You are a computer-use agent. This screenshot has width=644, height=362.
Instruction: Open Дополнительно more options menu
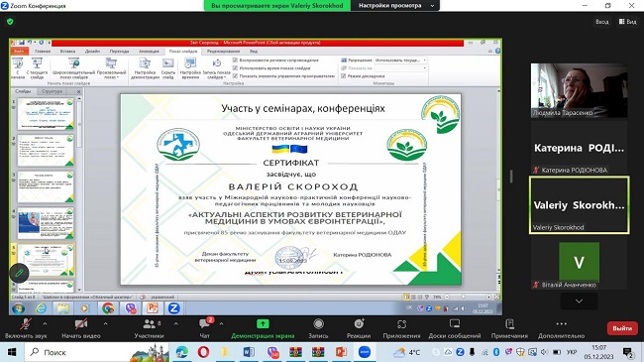pyautogui.click(x=561, y=328)
